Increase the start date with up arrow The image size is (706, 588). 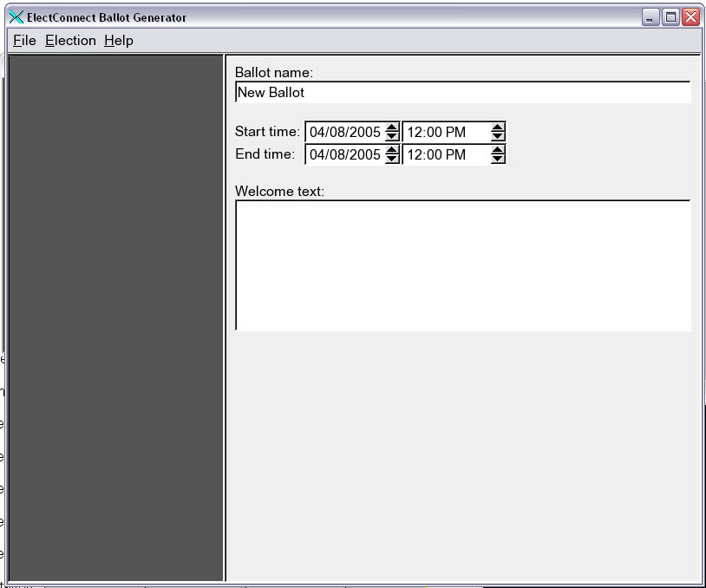392,128
